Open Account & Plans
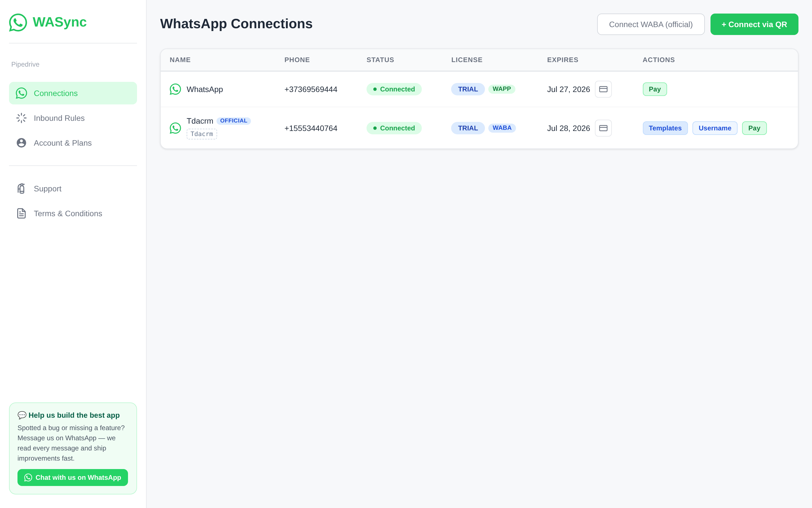This screenshot has height=508, width=812. coord(73,143)
